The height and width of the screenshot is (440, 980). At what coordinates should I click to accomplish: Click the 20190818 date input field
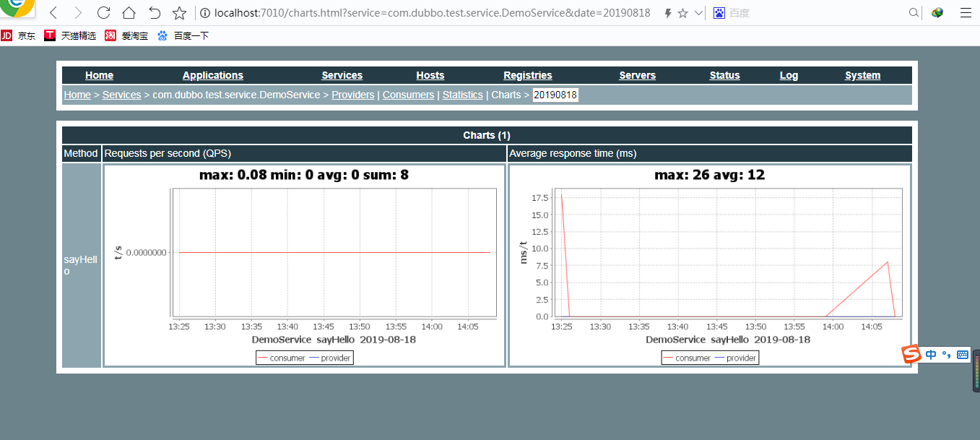click(556, 95)
